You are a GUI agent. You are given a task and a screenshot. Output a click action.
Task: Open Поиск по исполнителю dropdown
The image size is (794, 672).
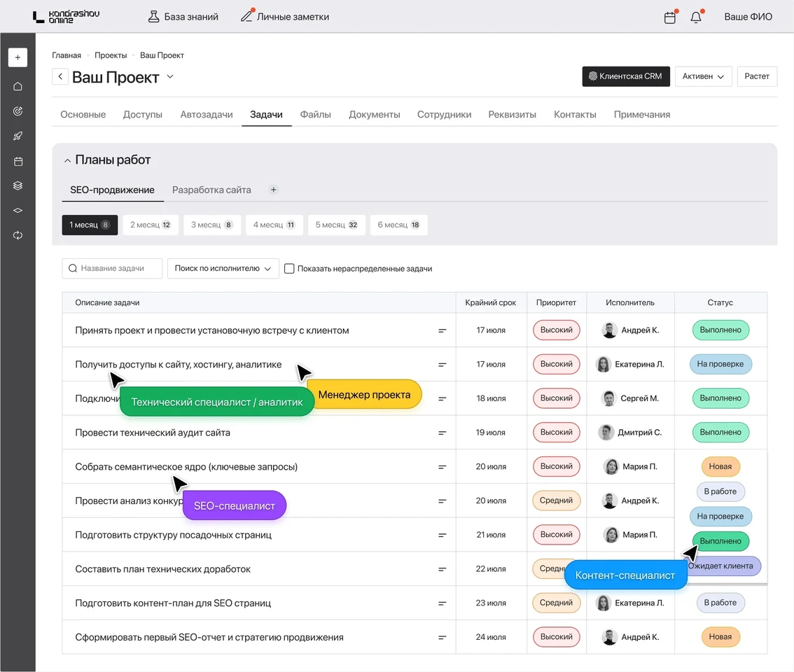pos(223,268)
